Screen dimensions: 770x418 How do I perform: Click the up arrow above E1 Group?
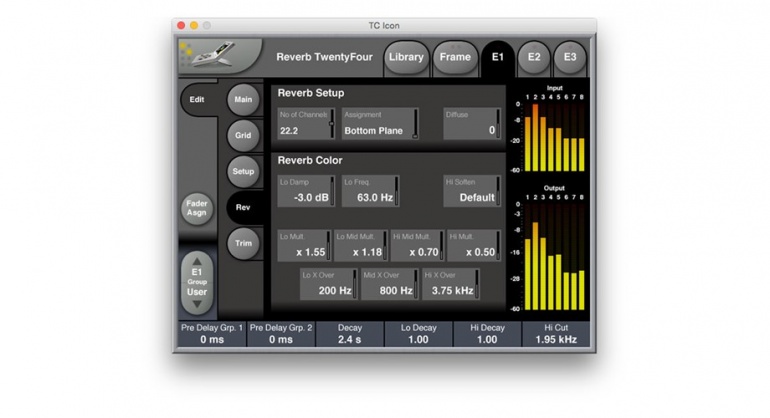click(197, 261)
